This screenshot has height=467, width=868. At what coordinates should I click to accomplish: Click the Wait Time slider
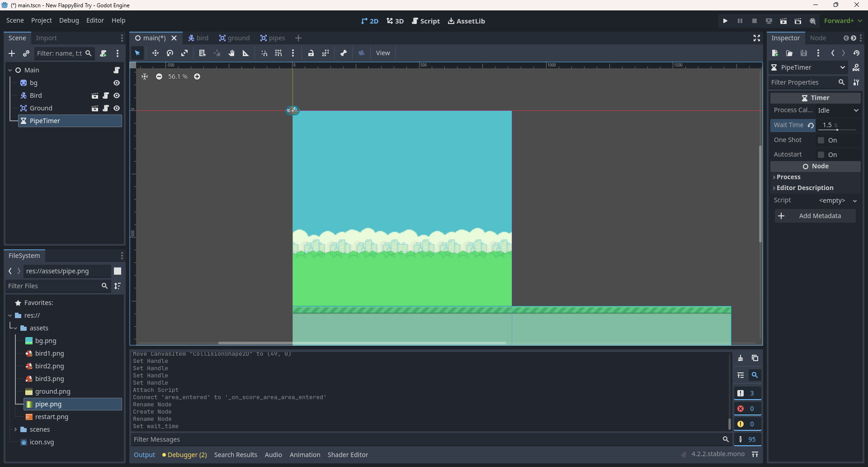pos(837,130)
